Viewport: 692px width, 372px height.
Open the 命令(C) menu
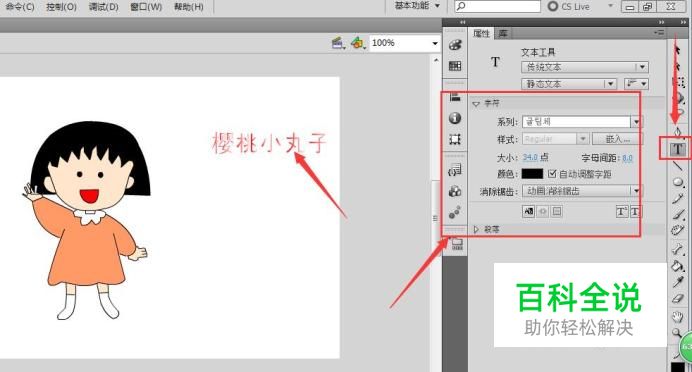point(20,7)
